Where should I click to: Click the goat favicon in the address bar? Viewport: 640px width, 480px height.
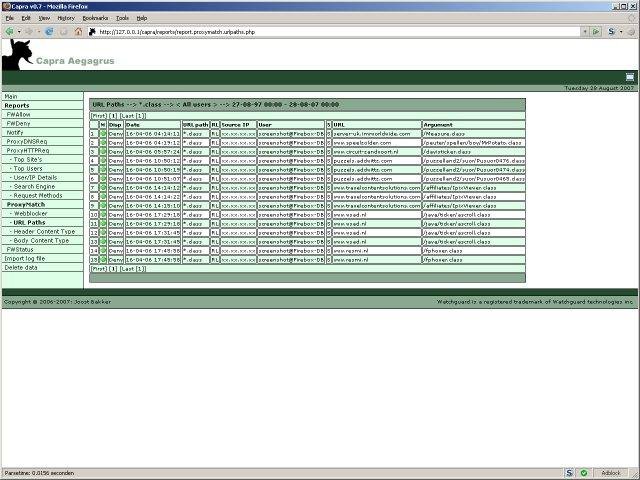(92, 31)
